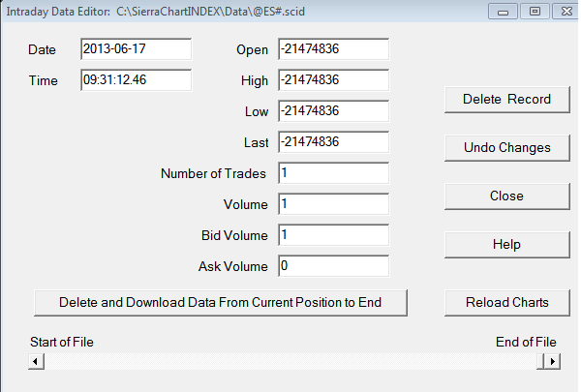Click the Volume input field
The height and width of the screenshot is (392, 581).
click(x=334, y=204)
